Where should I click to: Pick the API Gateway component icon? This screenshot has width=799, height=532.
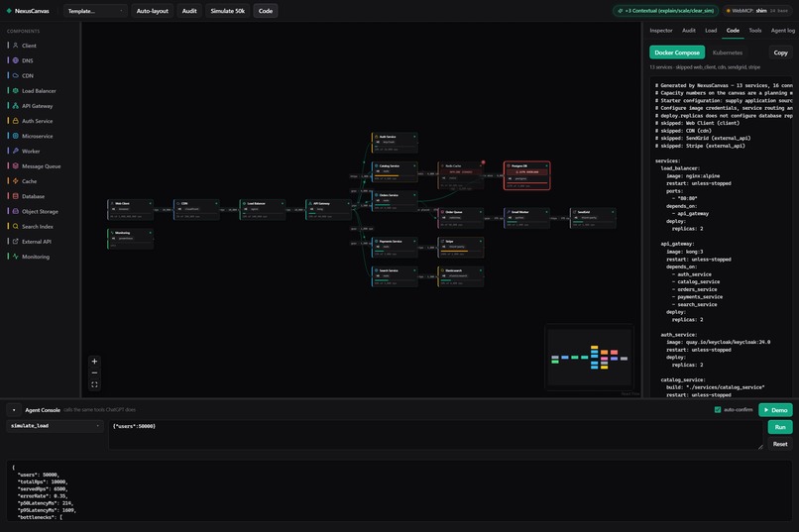[15, 106]
